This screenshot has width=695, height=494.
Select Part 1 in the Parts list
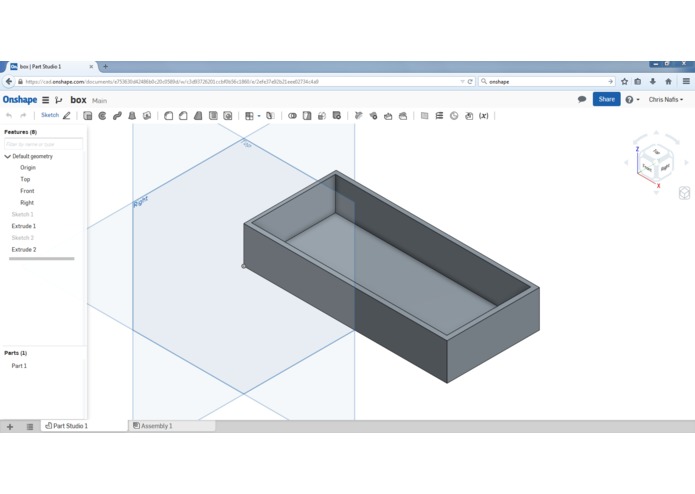tap(19, 366)
